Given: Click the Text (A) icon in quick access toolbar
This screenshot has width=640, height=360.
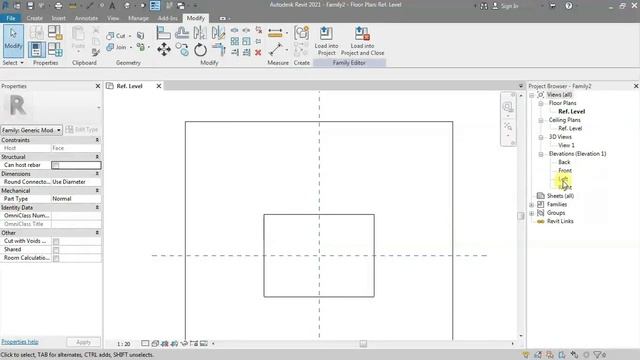Looking at the screenshot, I should pos(112,6).
